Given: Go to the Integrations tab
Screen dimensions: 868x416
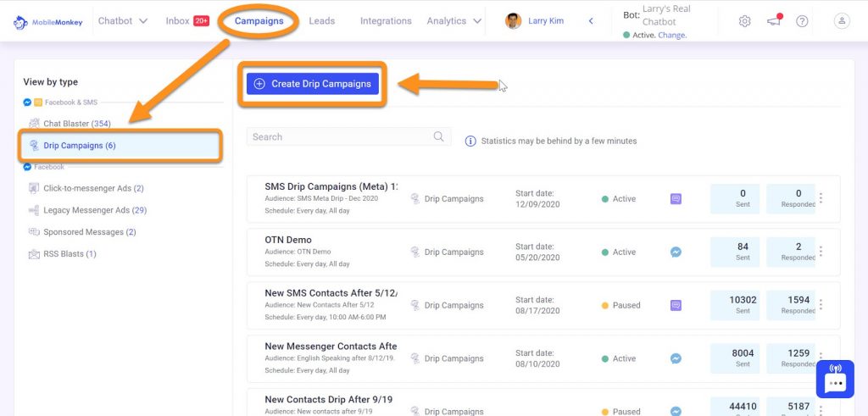Looking at the screenshot, I should (386, 21).
